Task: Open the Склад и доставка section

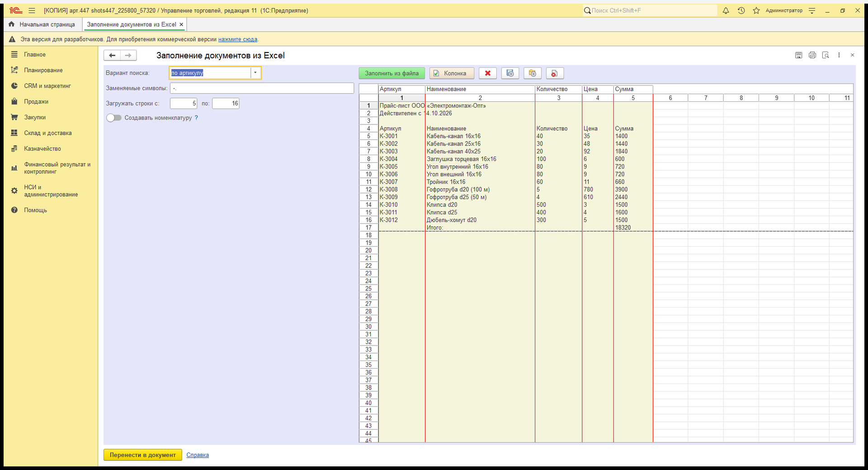Action: [x=48, y=133]
